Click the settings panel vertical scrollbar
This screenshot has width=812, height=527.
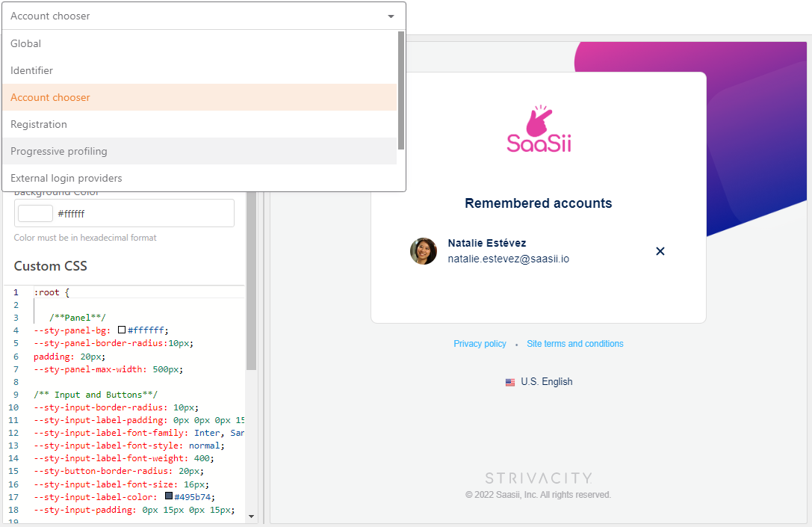tap(252, 280)
